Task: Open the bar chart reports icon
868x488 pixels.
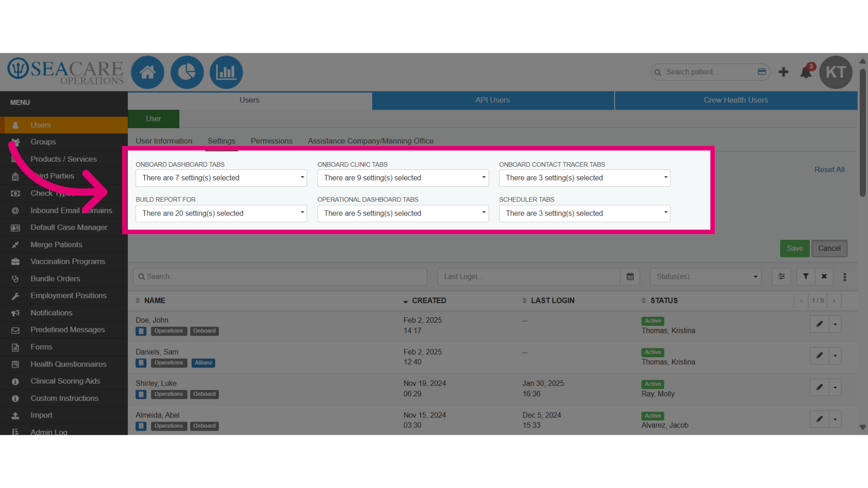Action: click(x=226, y=72)
